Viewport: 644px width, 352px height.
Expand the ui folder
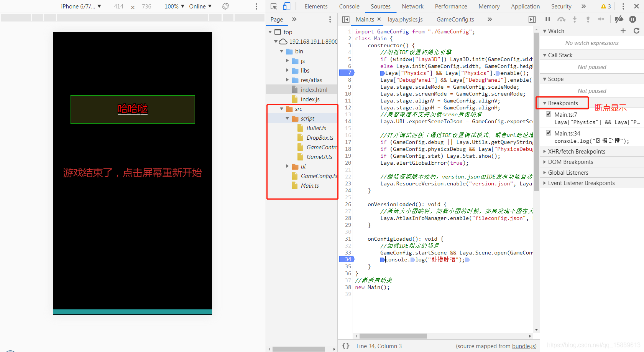[x=287, y=166]
